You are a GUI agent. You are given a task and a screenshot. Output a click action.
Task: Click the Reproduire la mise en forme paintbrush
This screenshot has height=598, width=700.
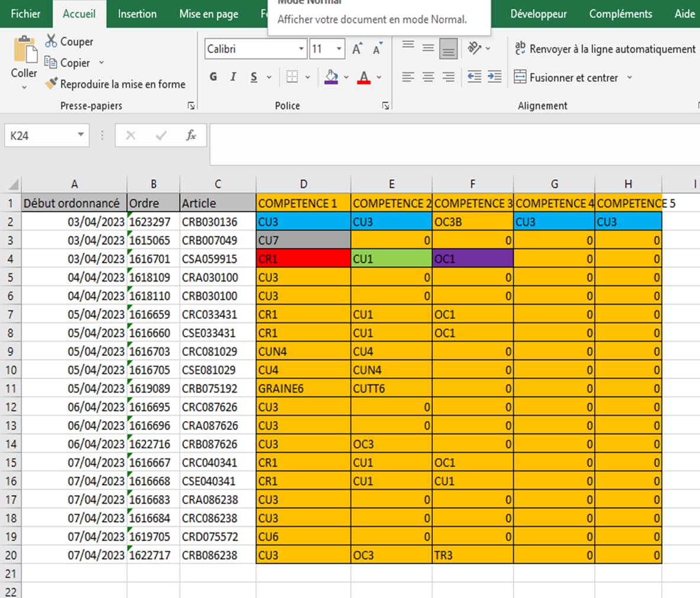51,84
